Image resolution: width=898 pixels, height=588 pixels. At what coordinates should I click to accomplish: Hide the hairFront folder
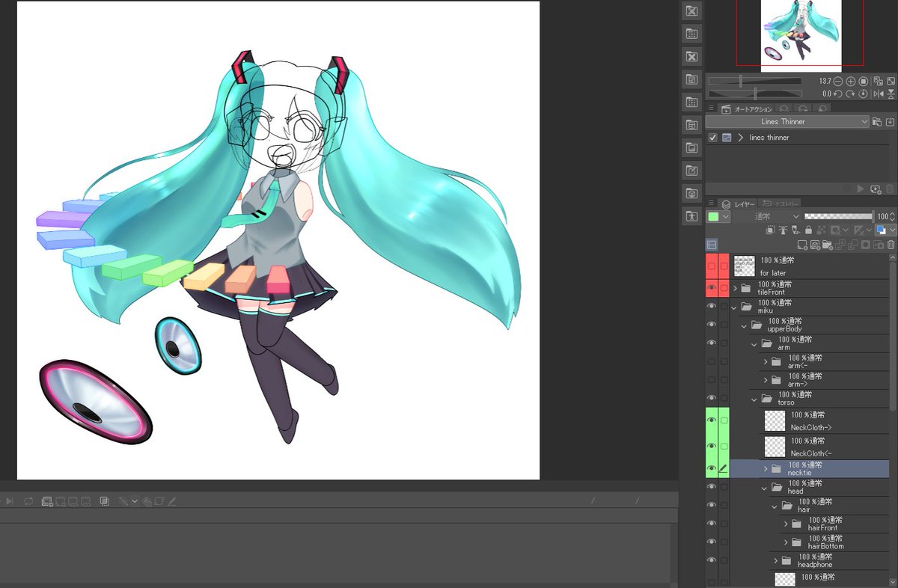point(712,524)
